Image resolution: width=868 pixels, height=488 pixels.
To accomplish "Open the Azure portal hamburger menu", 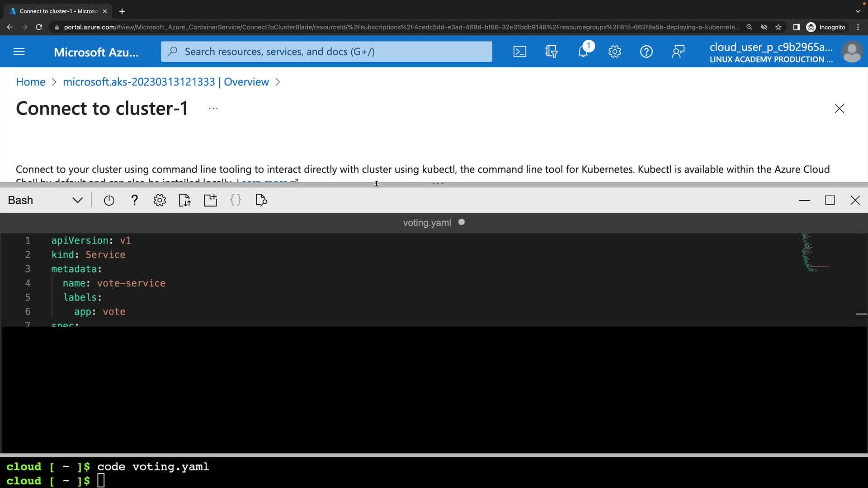I will 19,52.
